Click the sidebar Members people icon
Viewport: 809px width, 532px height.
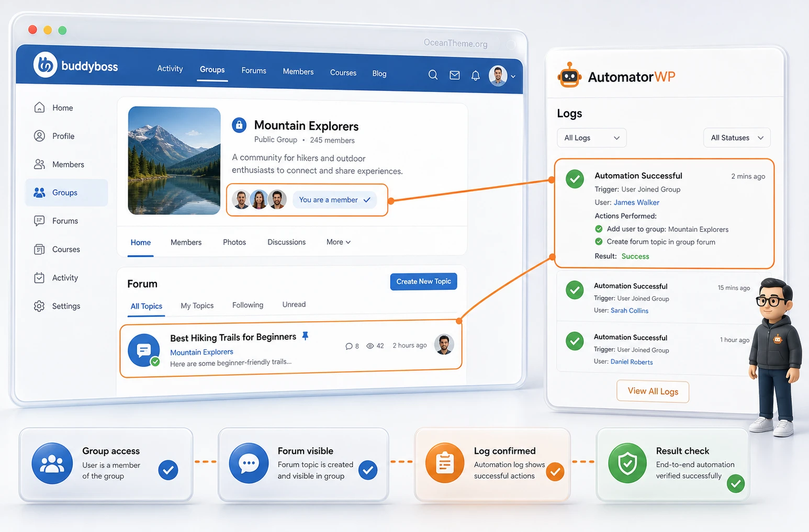39,164
